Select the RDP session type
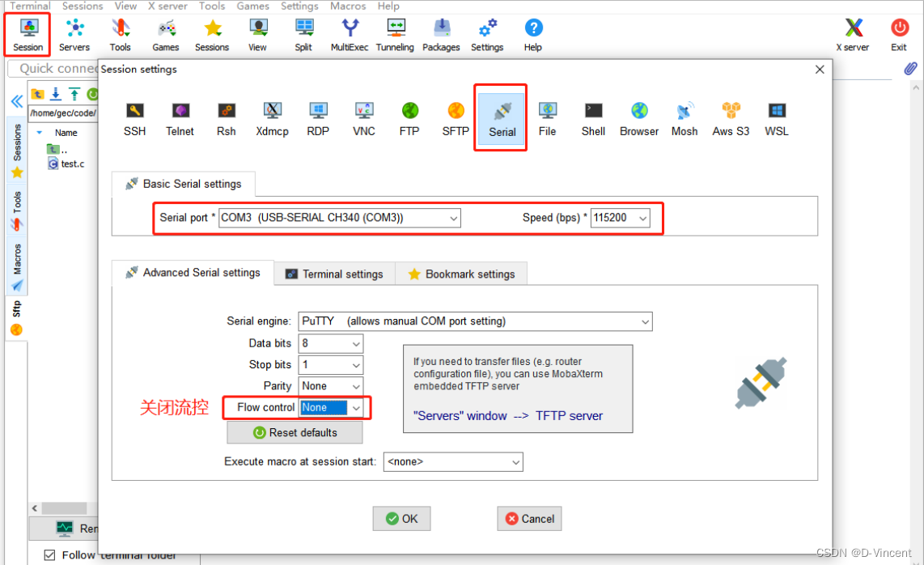The width and height of the screenshot is (924, 565). (x=318, y=118)
